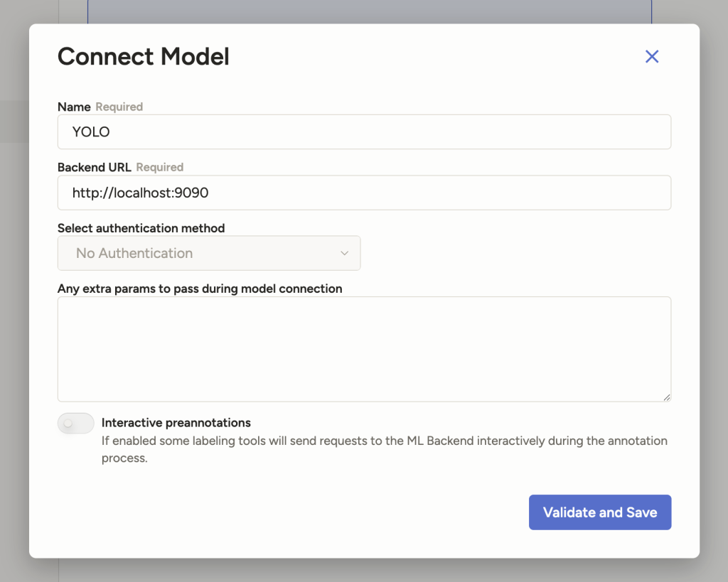This screenshot has width=728, height=582.
Task: Click the Name field label
Action: (x=74, y=107)
